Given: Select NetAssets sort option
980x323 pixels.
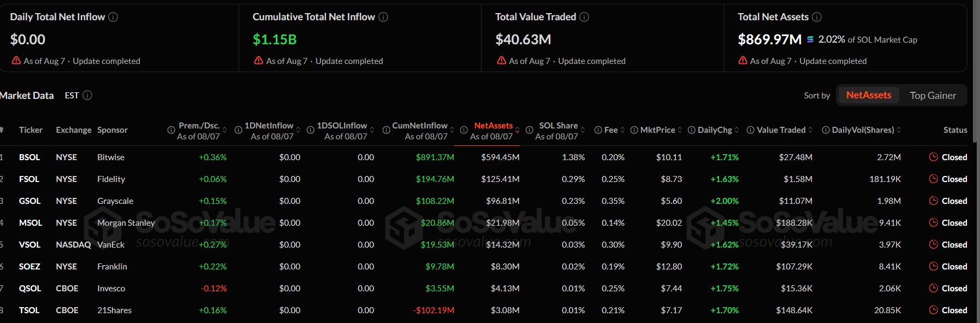Looking at the screenshot, I should point(869,95).
